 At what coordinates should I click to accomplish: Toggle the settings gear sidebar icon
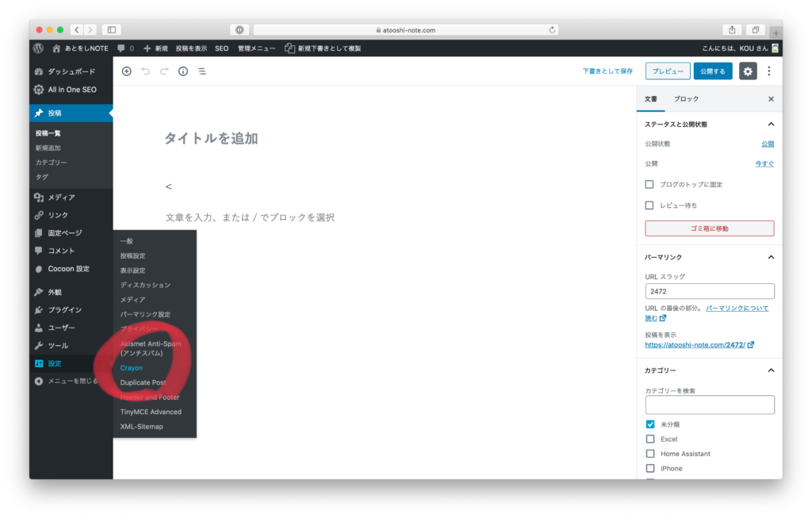click(x=748, y=71)
